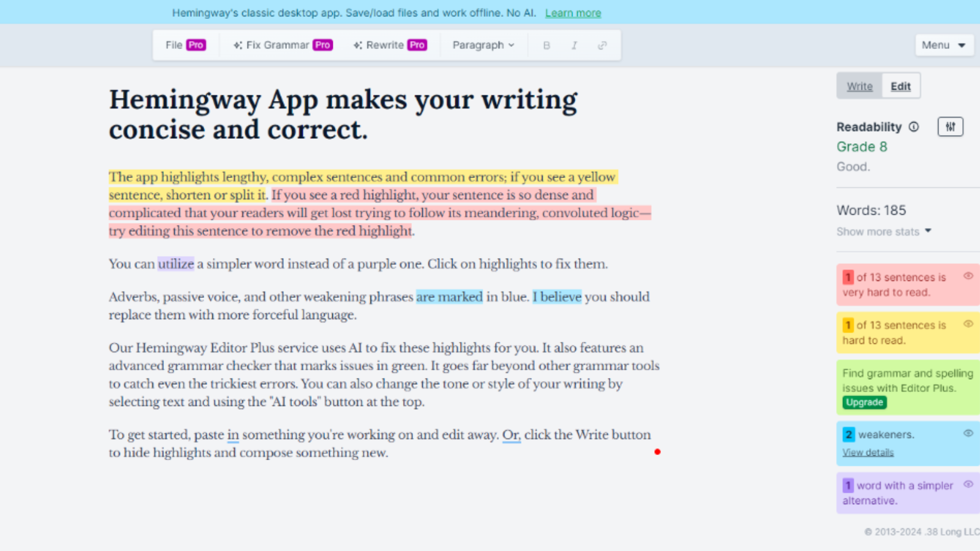Click the purple word simpler alternative highlight

[175, 264]
